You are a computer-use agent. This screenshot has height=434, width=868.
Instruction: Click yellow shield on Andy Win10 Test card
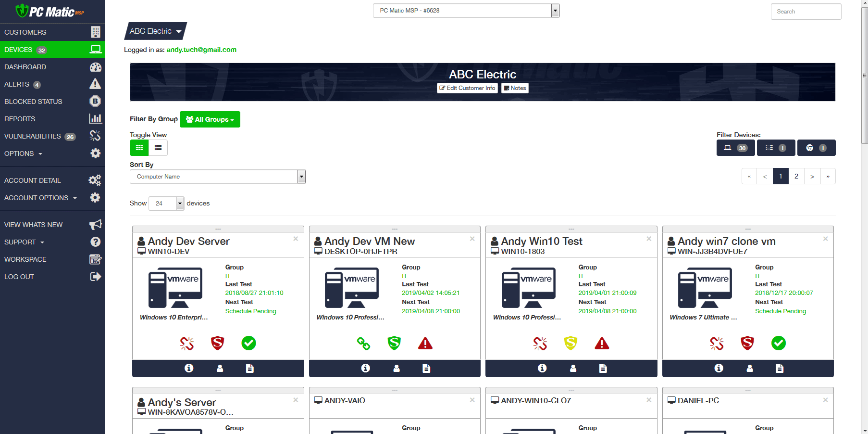(x=570, y=343)
